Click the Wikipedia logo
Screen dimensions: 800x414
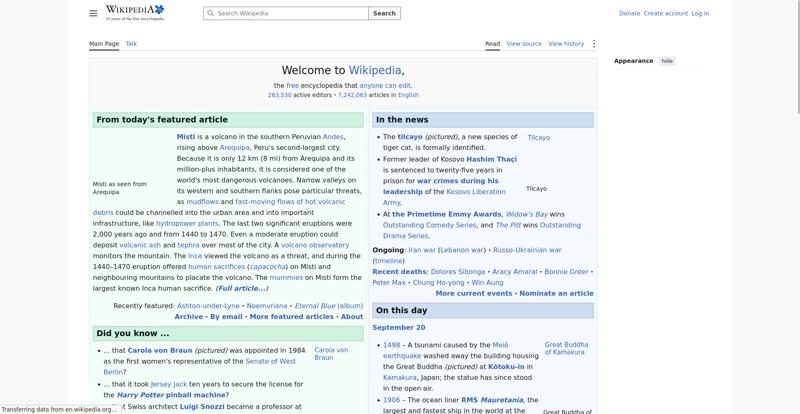135,13
